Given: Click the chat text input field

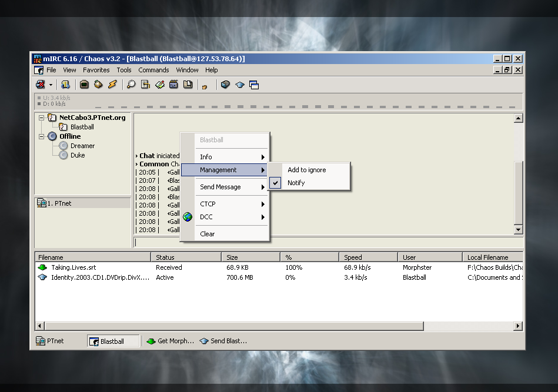Looking at the screenshot, I should tap(328, 242).
